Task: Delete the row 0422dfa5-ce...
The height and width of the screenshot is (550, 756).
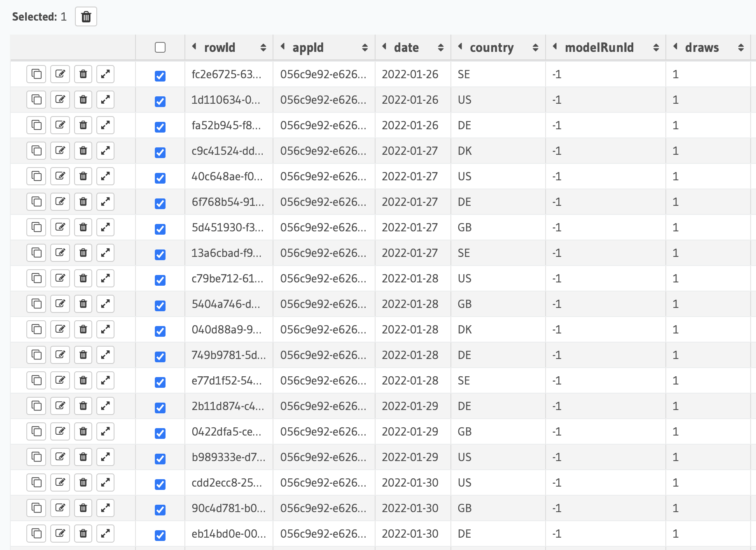Action: tap(83, 431)
